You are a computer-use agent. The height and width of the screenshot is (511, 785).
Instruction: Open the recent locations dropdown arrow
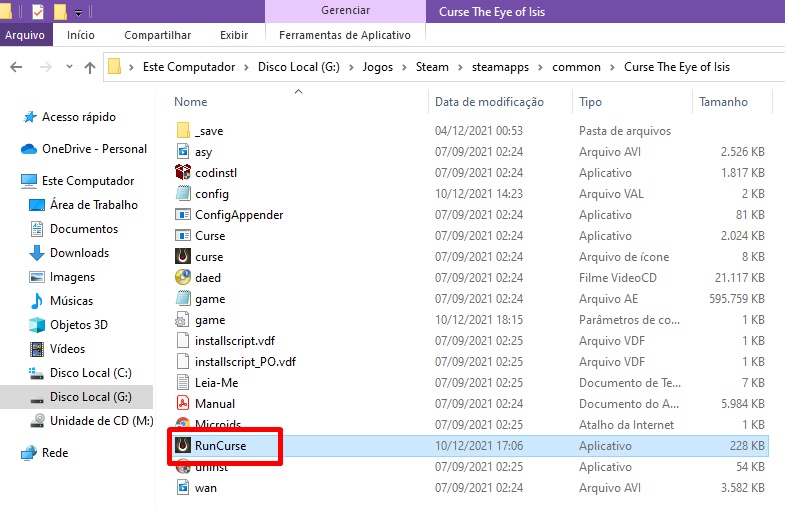point(69,67)
